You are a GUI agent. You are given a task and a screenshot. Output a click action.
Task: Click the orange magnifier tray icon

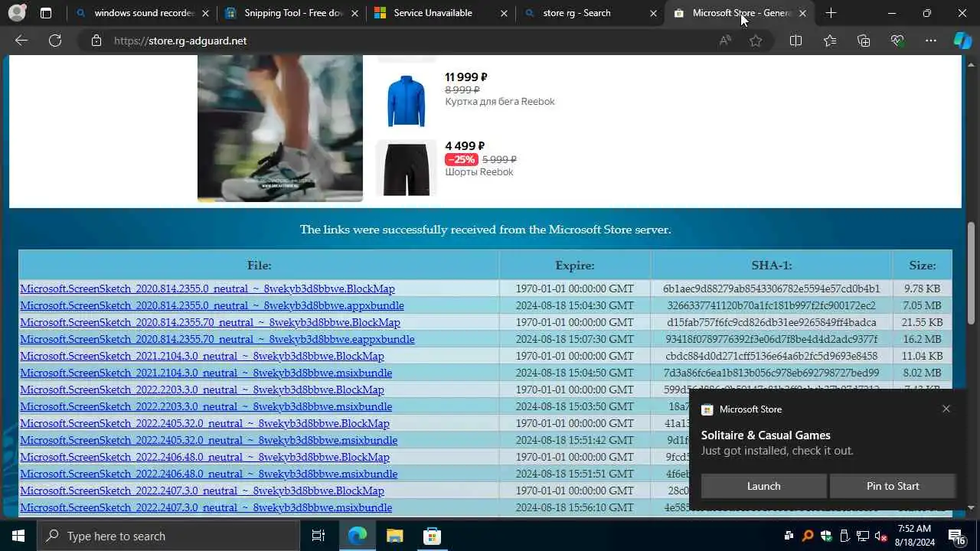point(807,536)
